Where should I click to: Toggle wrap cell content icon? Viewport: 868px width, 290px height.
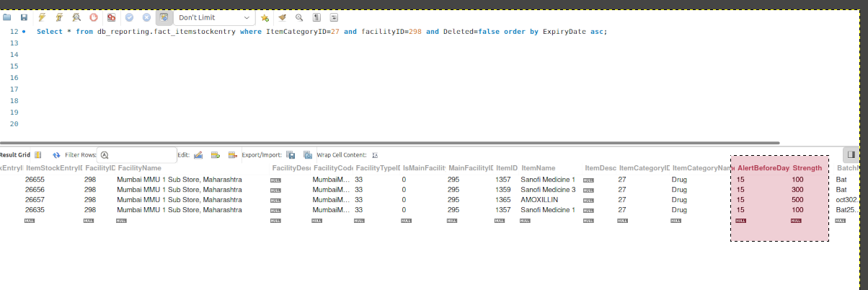pyautogui.click(x=375, y=155)
